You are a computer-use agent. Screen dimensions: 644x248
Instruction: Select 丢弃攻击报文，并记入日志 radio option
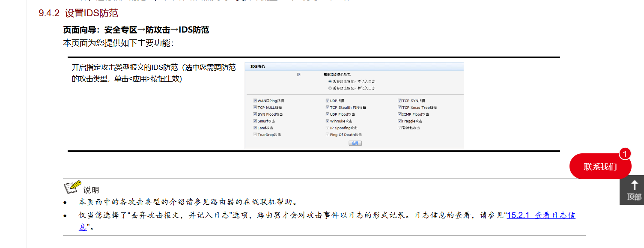tap(330, 88)
